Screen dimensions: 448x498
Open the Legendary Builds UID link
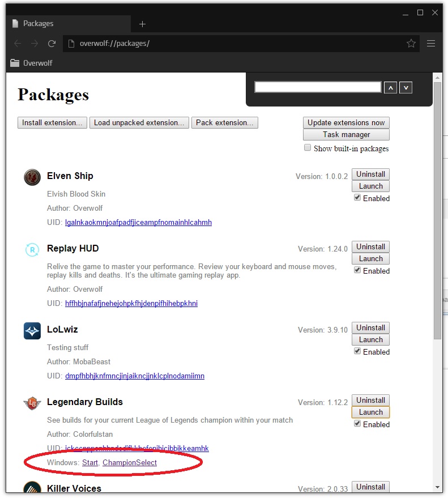coord(137,449)
